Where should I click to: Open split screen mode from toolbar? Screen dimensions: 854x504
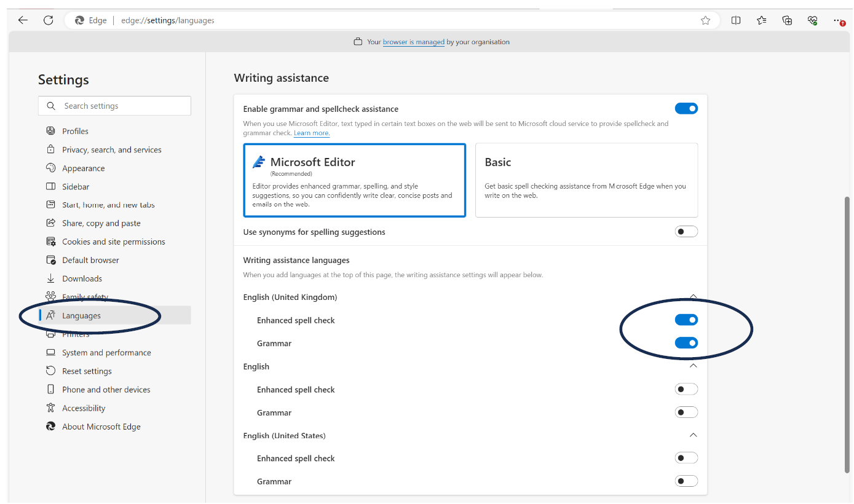736,20
